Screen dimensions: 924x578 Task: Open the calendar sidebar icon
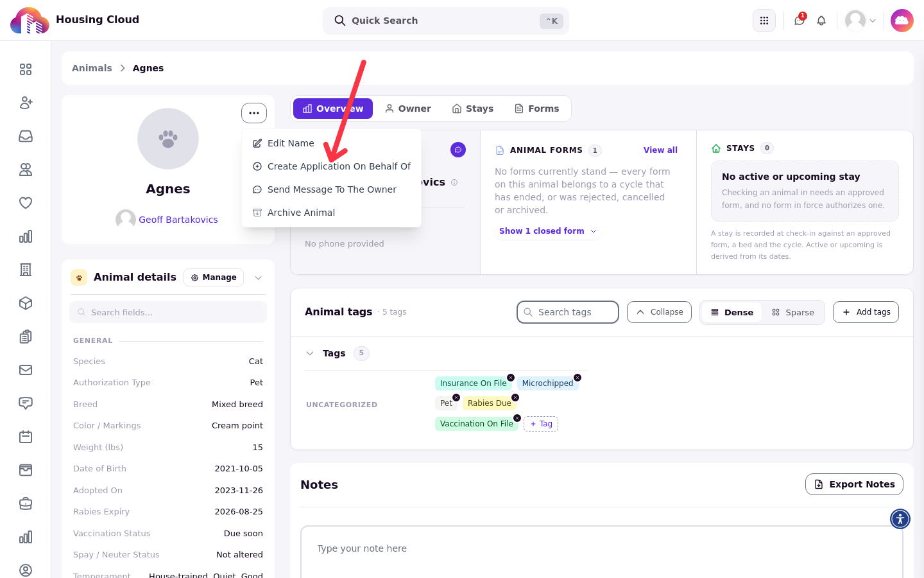(x=26, y=437)
